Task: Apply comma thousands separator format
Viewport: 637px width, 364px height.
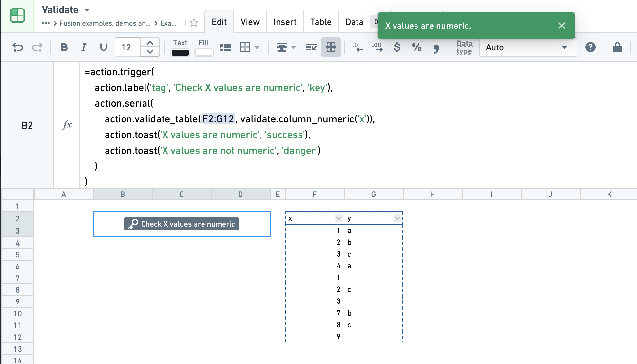Action: tap(436, 49)
